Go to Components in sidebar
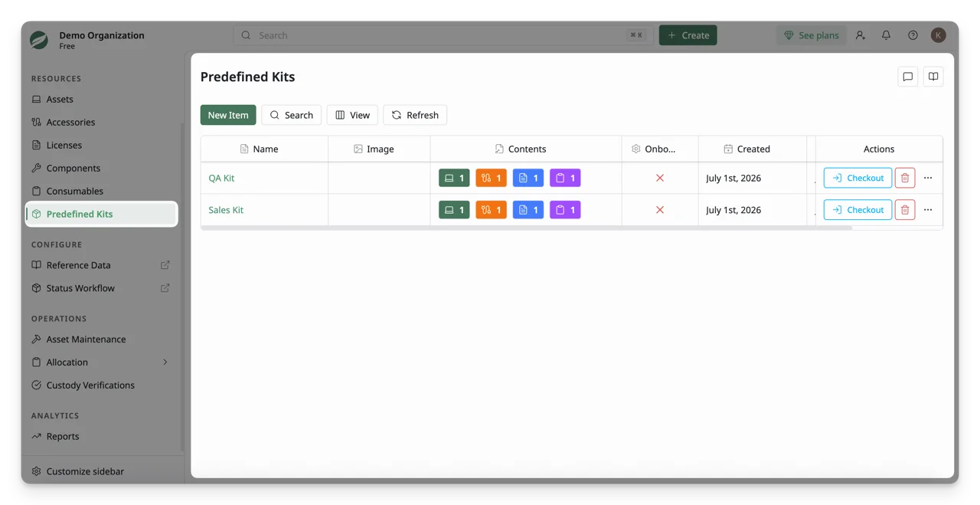The width and height of the screenshot is (980, 505). tap(102, 168)
